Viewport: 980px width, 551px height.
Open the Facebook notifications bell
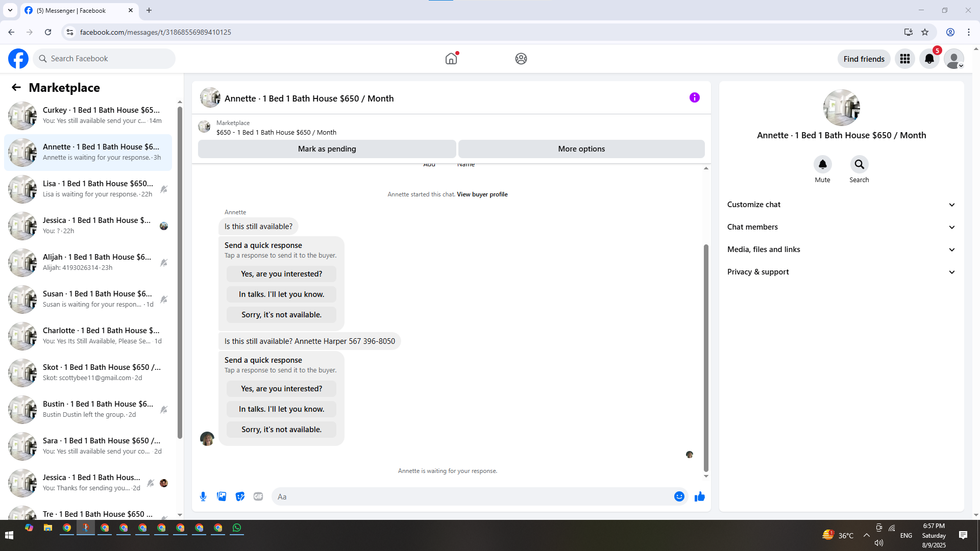pyautogui.click(x=929, y=59)
